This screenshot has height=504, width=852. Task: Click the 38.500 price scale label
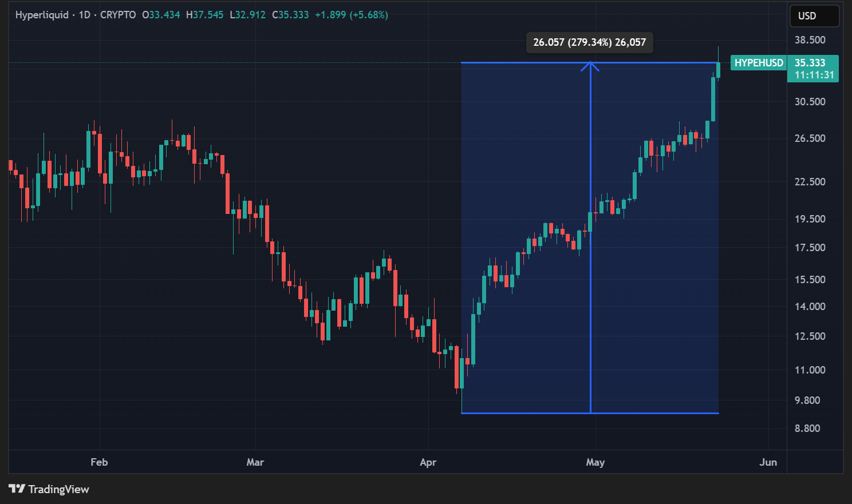point(810,40)
